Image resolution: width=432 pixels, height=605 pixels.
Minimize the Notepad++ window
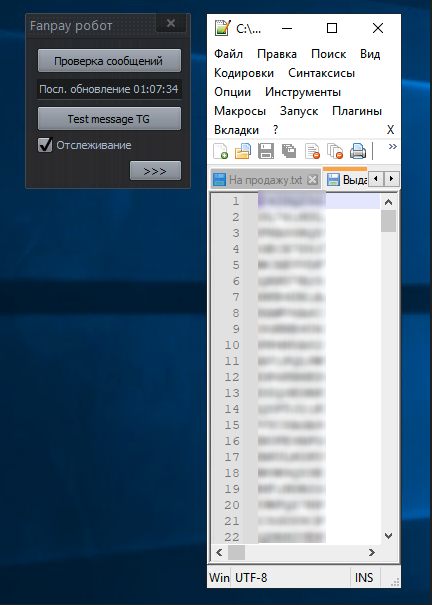point(287,28)
